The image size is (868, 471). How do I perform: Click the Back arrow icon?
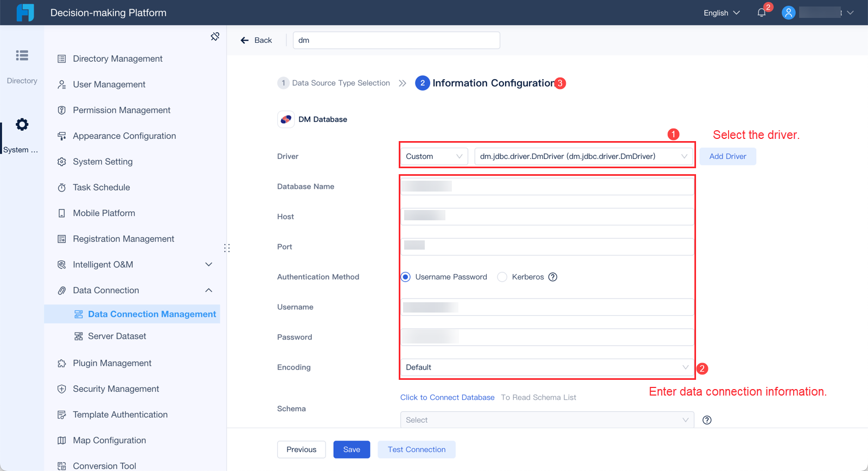(245, 40)
